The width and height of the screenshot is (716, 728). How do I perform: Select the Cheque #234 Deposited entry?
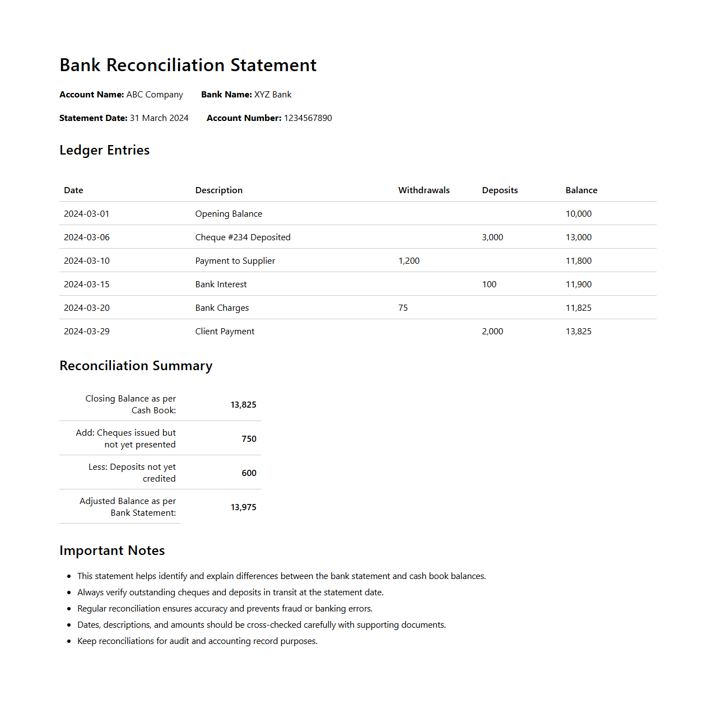pos(243,237)
